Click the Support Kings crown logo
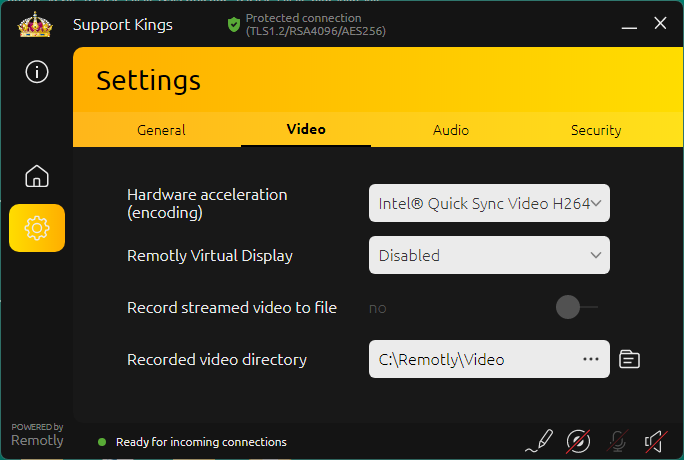Screen dimensions: 684x460 35,24
